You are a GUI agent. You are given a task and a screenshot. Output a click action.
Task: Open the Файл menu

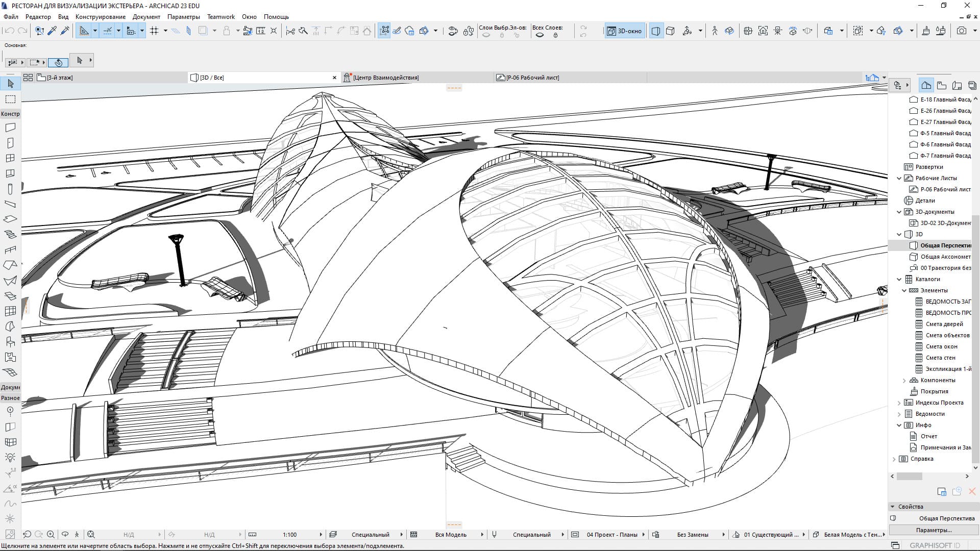click(x=12, y=16)
